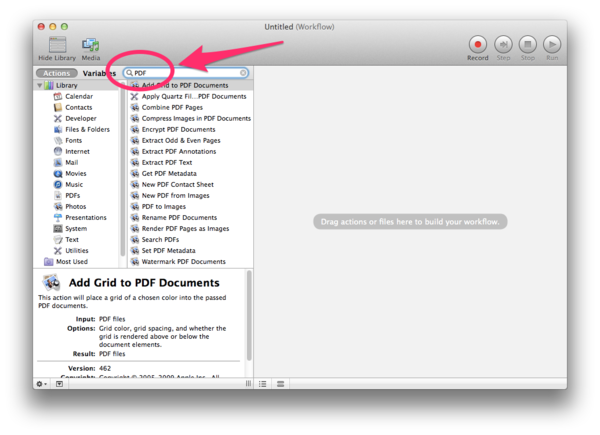600x435 pixels.
Task: Click the Hide Library toolbar icon
Action: coord(57,45)
